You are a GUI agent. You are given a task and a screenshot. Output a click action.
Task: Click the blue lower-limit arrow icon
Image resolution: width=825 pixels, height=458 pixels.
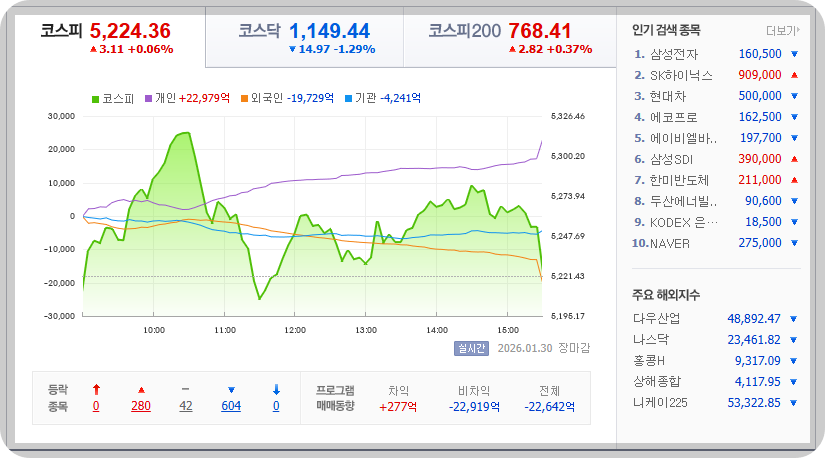point(276,390)
